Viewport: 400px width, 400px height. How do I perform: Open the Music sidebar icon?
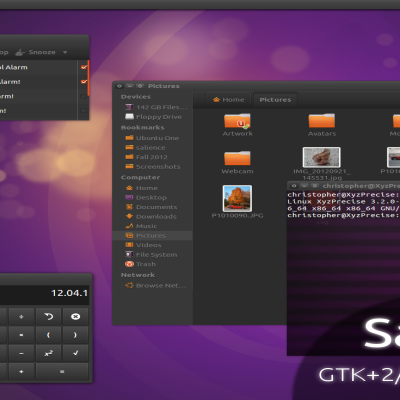129,226
